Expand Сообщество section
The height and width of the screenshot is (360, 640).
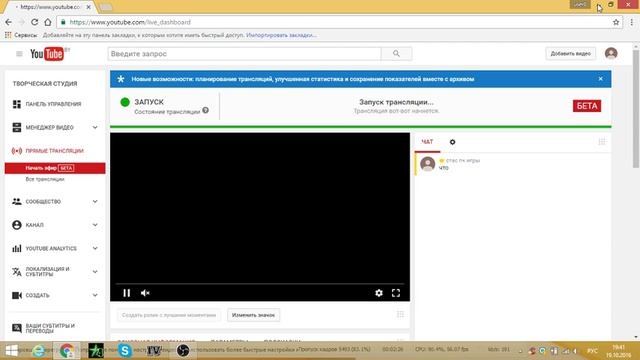[x=95, y=202]
